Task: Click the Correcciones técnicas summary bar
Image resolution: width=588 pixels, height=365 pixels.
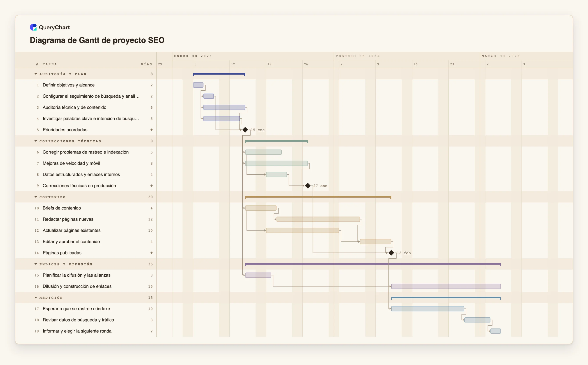Action: [x=276, y=141]
